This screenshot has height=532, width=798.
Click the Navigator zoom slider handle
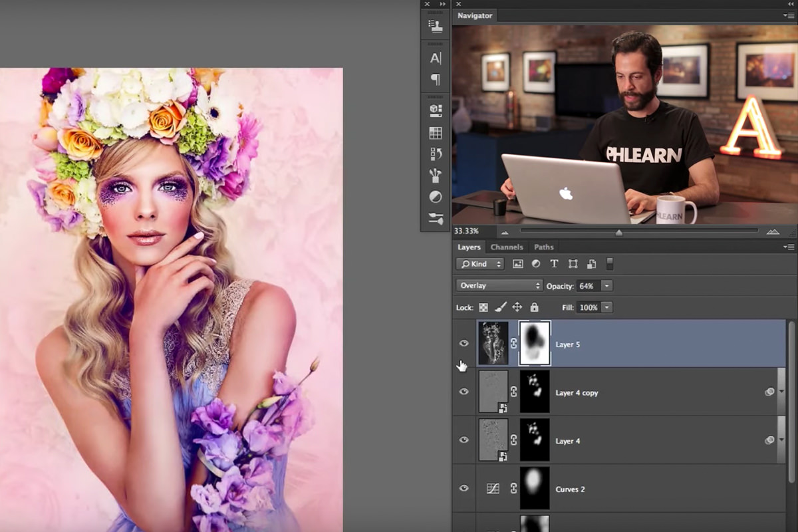619,232
